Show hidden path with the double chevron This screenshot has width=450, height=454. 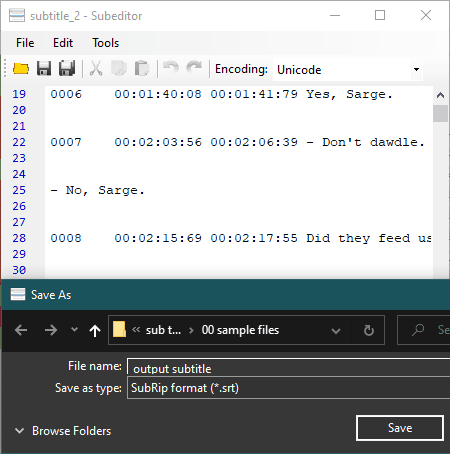pos(136,330)
